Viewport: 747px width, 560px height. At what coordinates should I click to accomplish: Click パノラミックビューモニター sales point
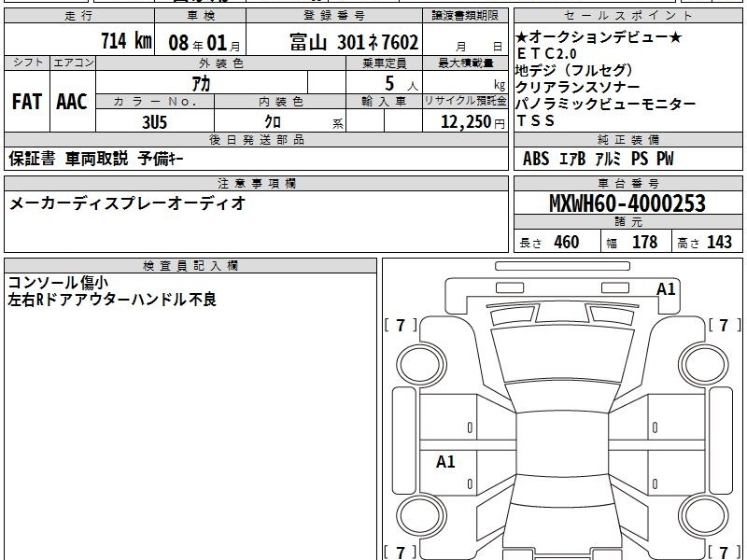point(606,104)
